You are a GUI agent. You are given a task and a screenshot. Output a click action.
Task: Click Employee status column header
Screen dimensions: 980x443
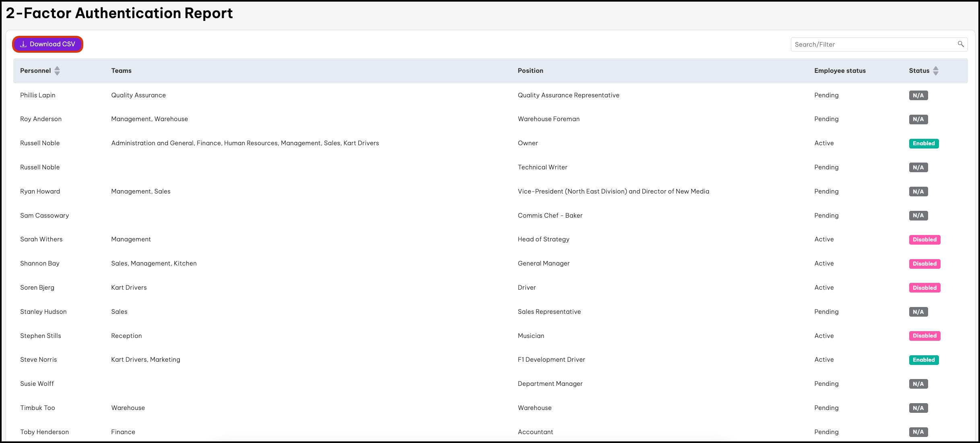[x=840, y=71]
